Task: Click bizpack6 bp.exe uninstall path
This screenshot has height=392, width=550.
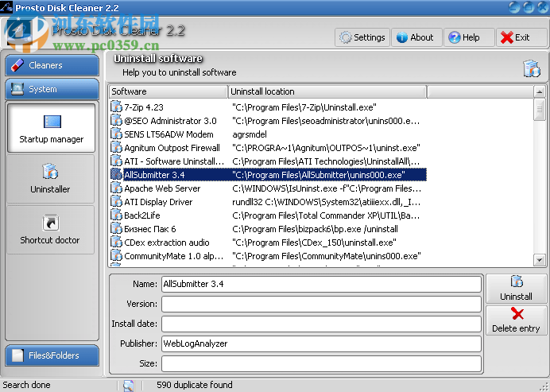Action: 315,229
